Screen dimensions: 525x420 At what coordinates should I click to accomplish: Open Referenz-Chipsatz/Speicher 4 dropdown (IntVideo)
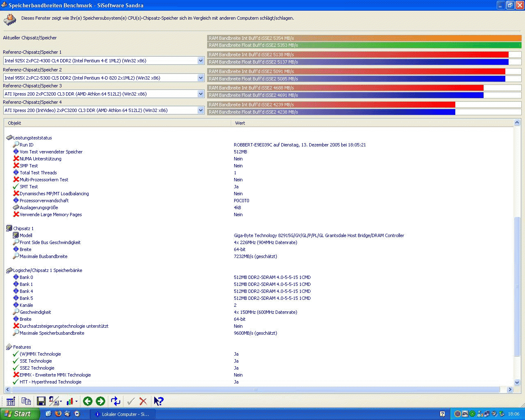(201, 110)
